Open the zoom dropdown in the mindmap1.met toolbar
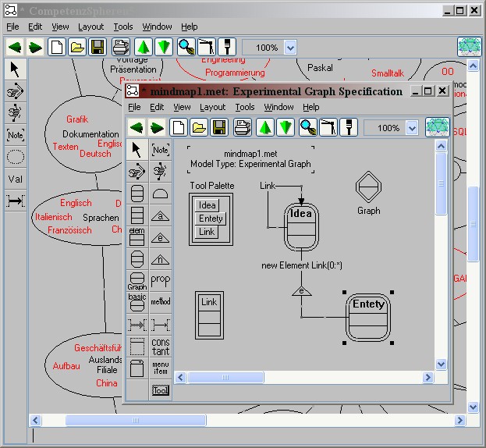486x448 pixels. click(412, 128)
